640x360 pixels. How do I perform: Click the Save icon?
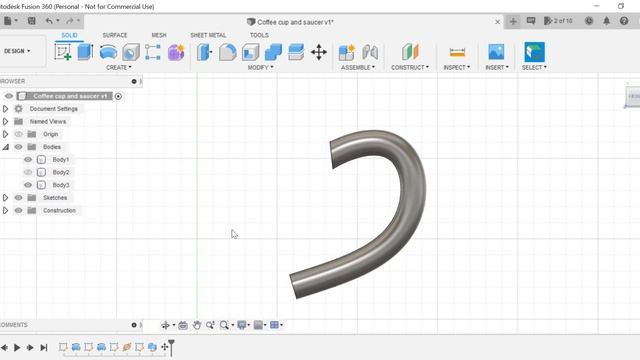coord(31,21)
